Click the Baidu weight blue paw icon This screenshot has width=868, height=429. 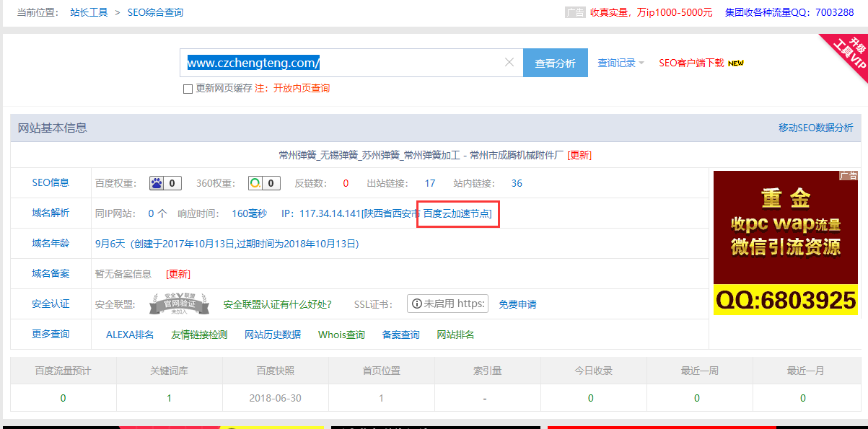156,183
